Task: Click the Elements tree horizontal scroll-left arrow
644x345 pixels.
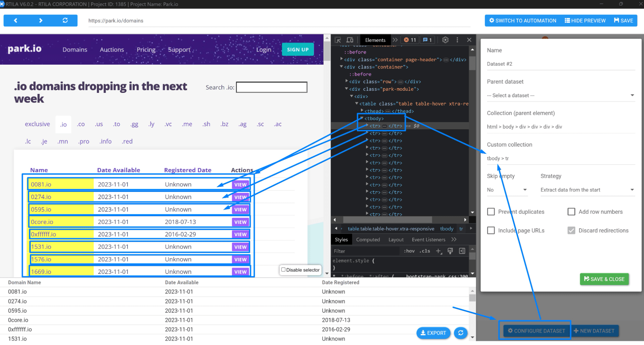Action: [335, 219]
